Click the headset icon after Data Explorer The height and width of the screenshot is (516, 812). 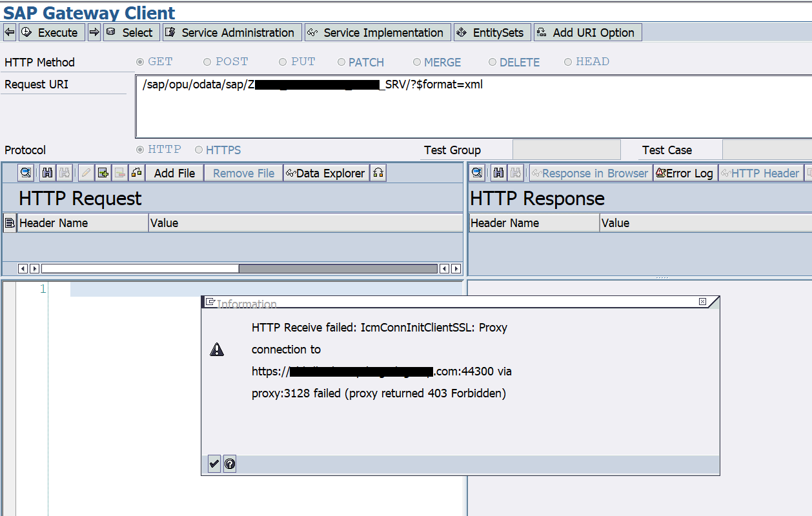378,173
